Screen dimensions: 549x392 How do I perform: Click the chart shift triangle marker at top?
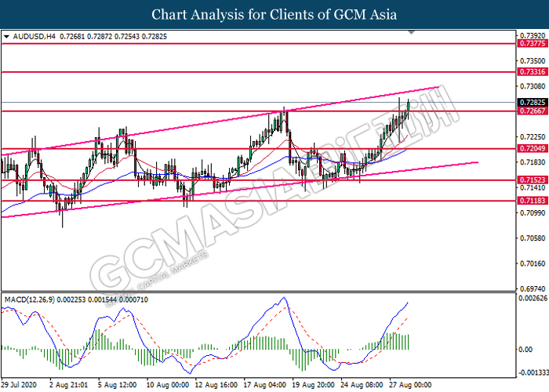coord(412,33)
